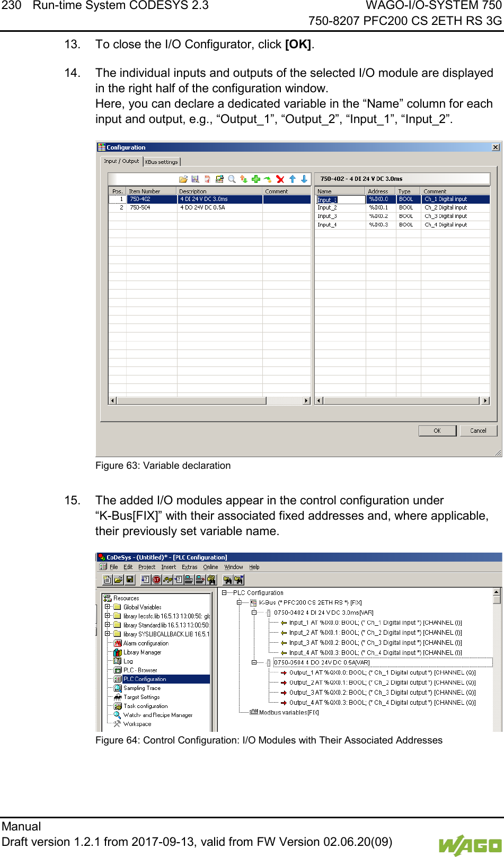Open the Insert menu
Image resolution: width=504 pixels, height=857 pixels.
pos(169,567)
